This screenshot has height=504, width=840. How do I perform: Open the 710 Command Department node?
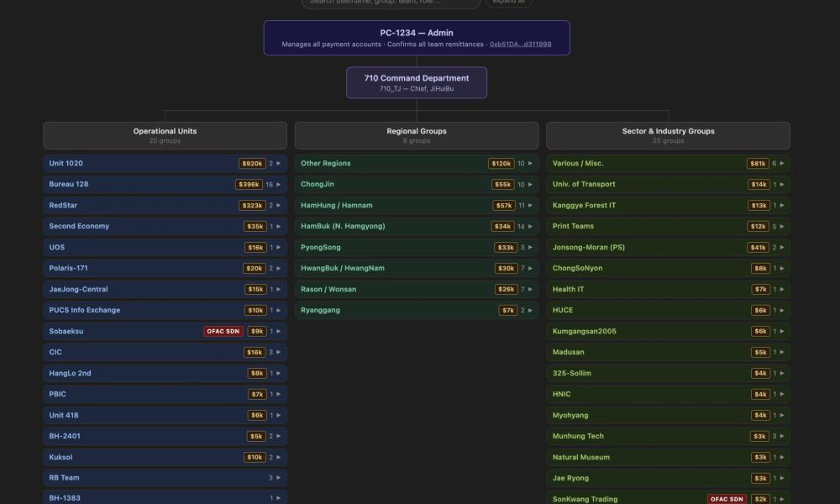(x=416, y=82)
